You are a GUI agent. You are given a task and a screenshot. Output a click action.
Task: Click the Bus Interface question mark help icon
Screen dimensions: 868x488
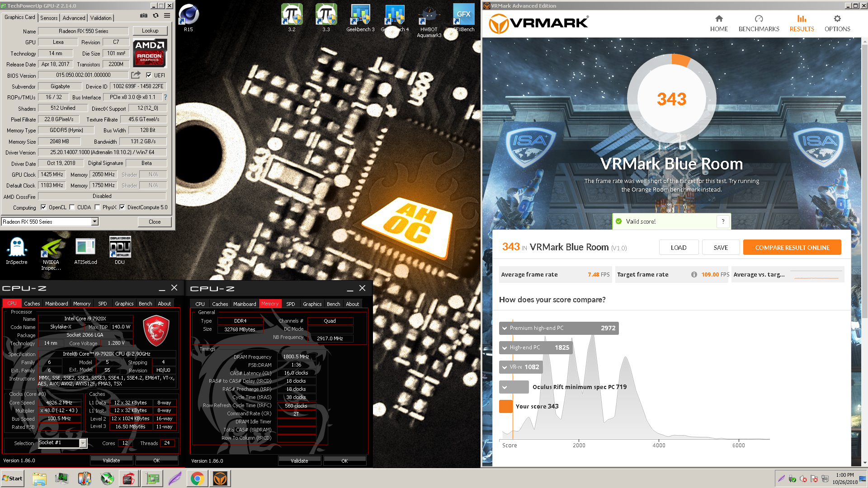tap(165, 97)
